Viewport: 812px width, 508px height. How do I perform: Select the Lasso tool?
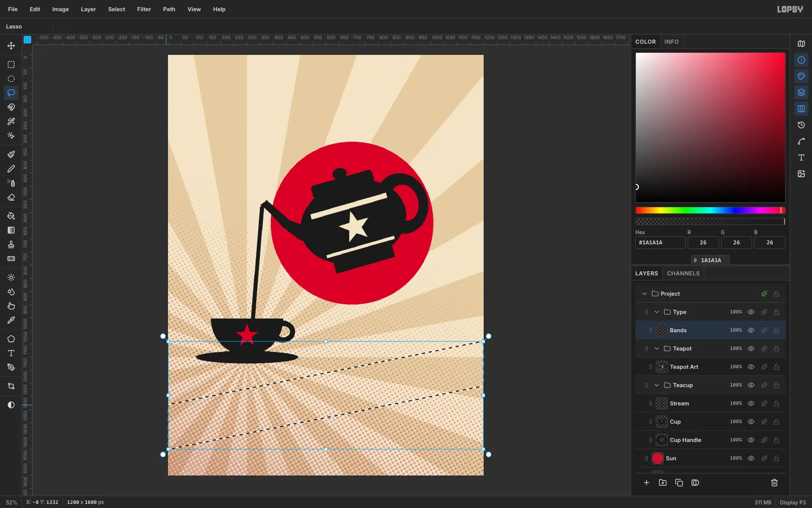tap(11, 93)
